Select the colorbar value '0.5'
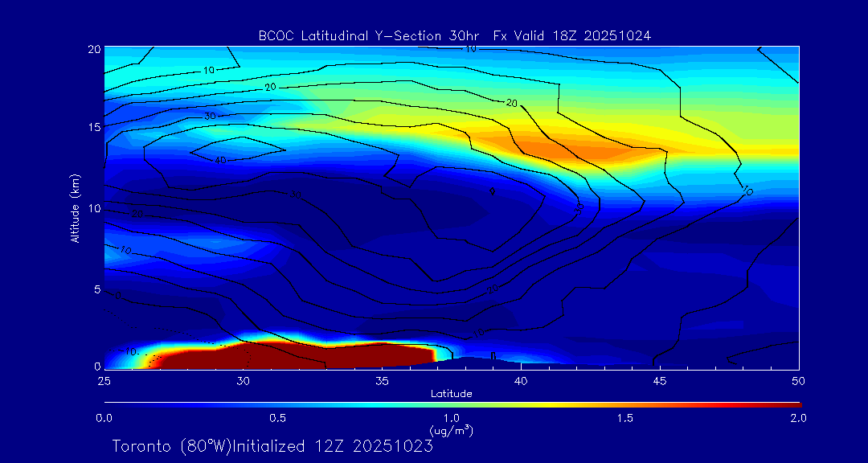Viewport: 868px width, 463px height. pyautogui.click(x=278, y=418)
